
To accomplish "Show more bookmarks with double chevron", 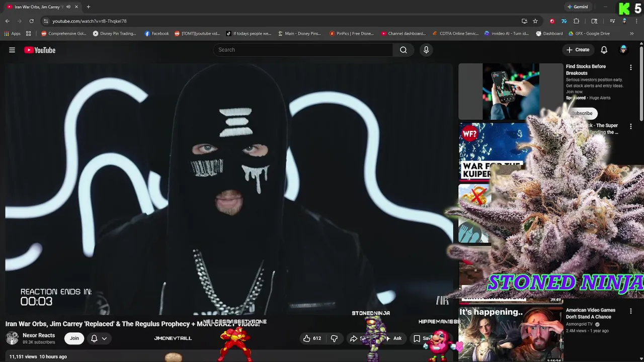I will click(x=631, y=34).
